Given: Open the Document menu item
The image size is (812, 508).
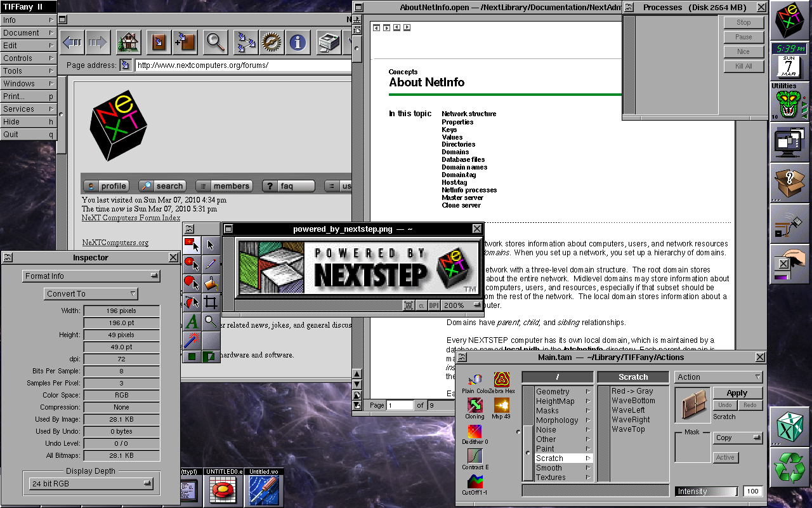Looking at the screenshot, I should [x=29, y=33].
